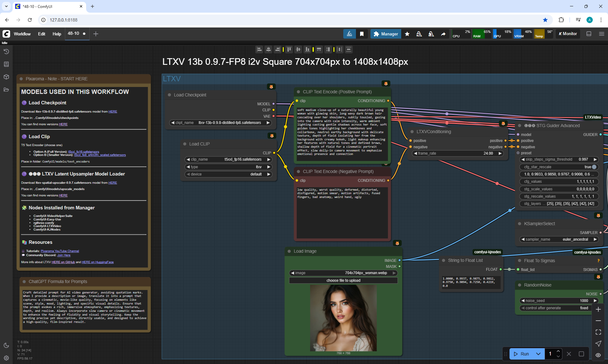The width and height of the screenshot is (608, 364).
Task: Toggle dark theme moon icon
Action: 6,345
